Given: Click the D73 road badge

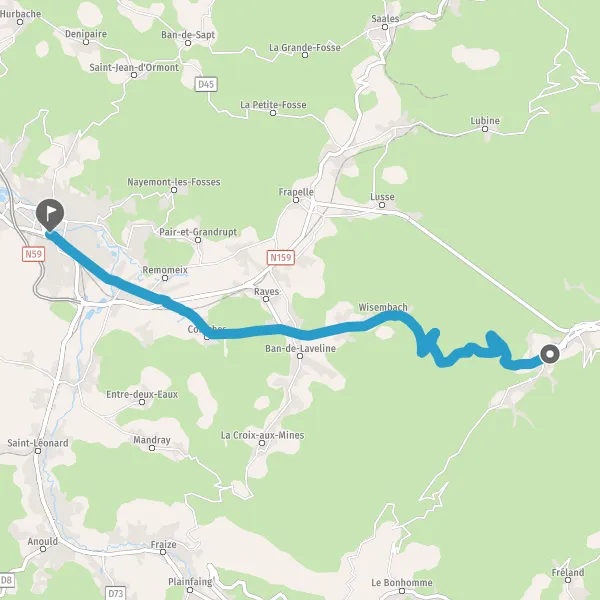Looking at the screenshot, I should (x=115, y=593).
